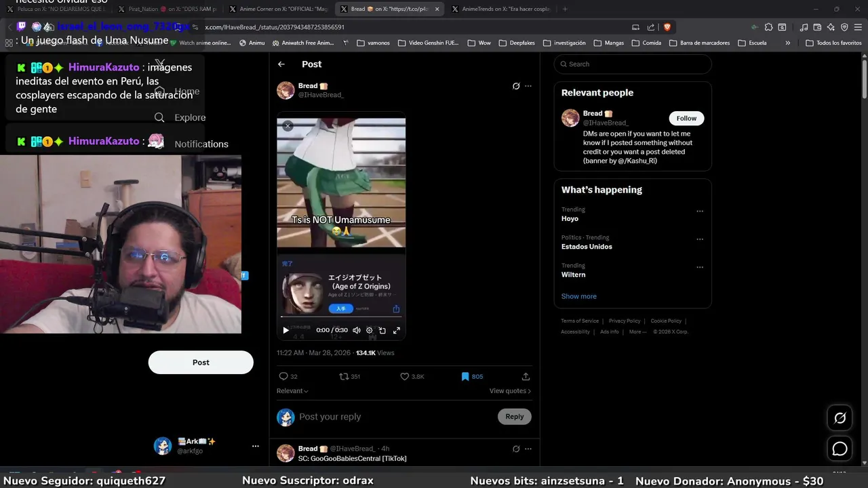This screenshot has height=488, width=868.
Task: Go to Explore in sidebar
Action: click(180, 117)
